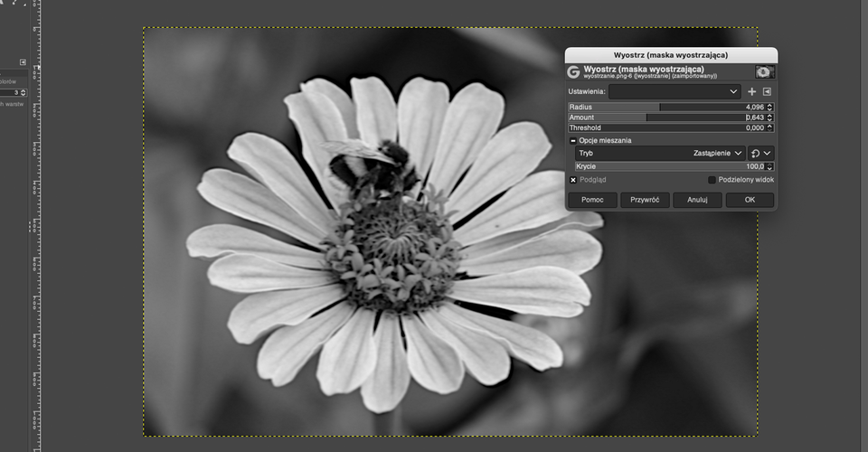
Task: Save current settings with the plus icon
Action: (751, 92)
